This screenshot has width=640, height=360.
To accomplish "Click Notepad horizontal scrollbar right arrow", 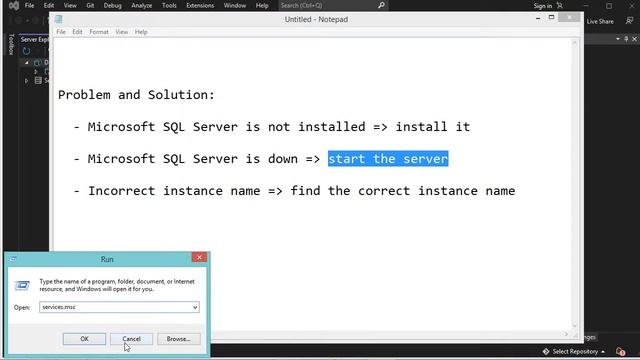I will (566, 334).
